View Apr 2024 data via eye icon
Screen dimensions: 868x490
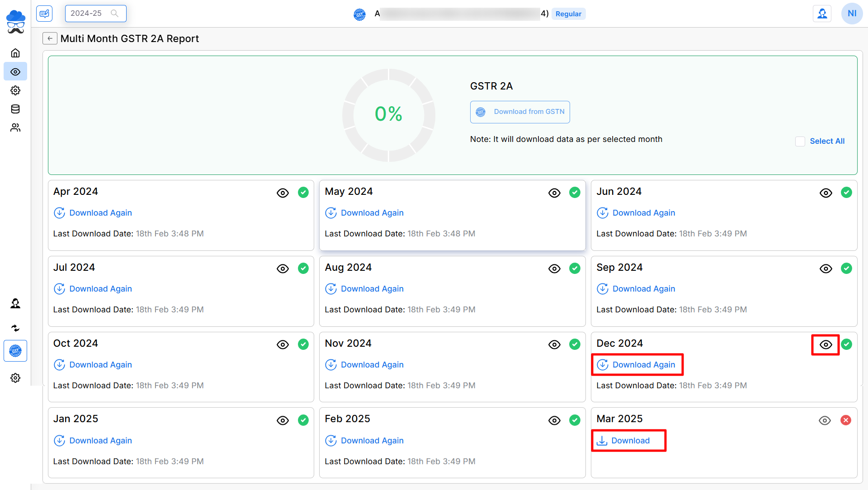[283, 193]
